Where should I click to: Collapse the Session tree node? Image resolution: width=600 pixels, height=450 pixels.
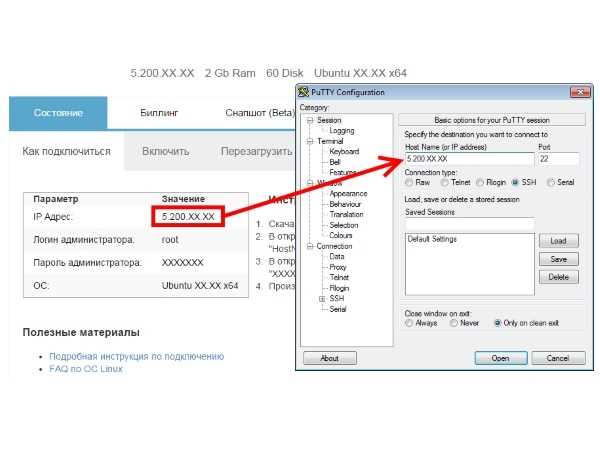pyautogui.click(x=310, y=121)
